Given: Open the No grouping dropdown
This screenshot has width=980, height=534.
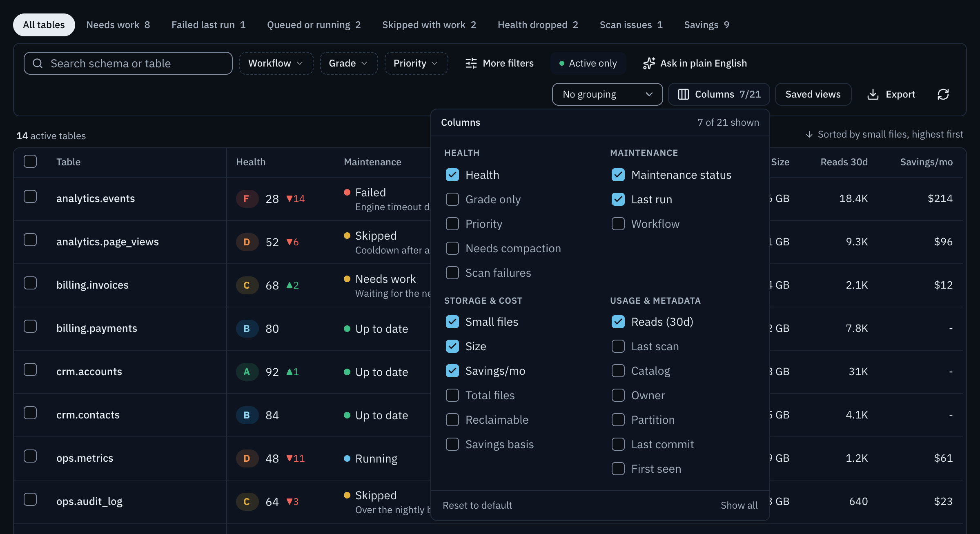Looking at the screenshot, I should point(607,94).
